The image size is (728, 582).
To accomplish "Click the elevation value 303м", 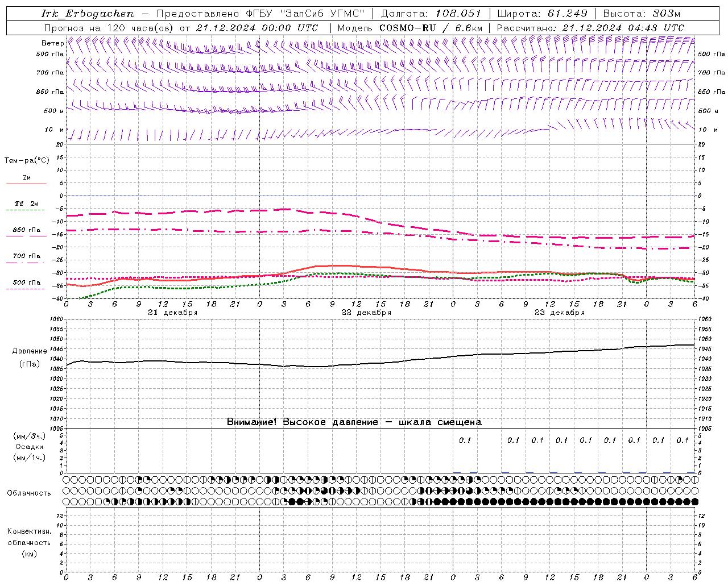I will pos(665,14).
